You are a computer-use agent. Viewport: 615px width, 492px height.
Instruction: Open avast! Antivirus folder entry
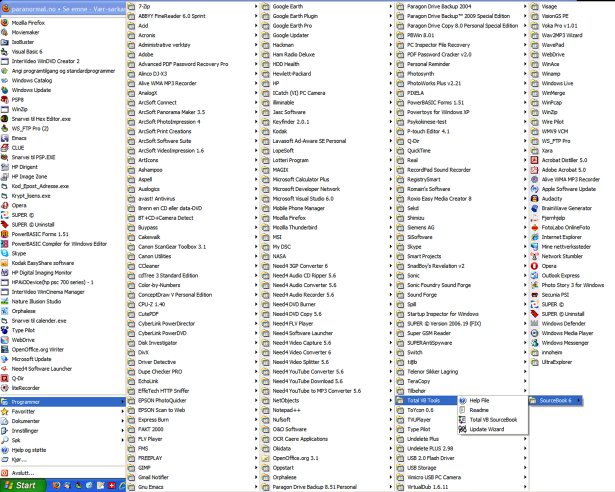(x=193, y=199)
